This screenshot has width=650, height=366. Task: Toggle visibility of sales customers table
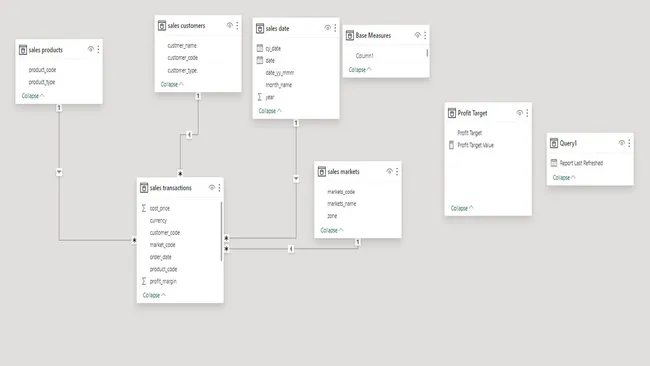[230, 25]
